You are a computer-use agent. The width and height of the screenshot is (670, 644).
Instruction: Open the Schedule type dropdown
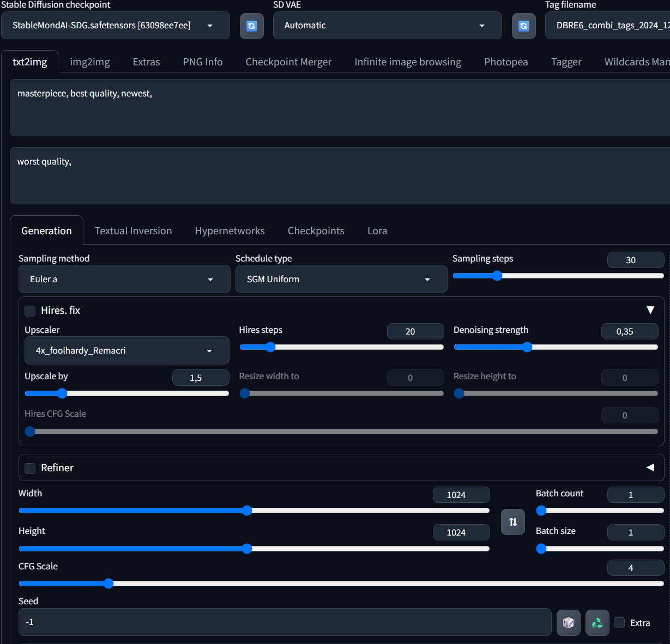point(341,279)
